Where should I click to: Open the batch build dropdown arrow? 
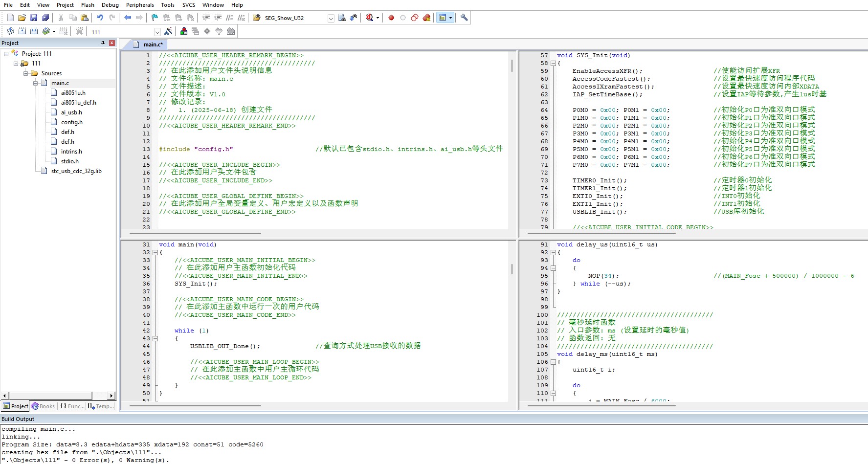54,31
